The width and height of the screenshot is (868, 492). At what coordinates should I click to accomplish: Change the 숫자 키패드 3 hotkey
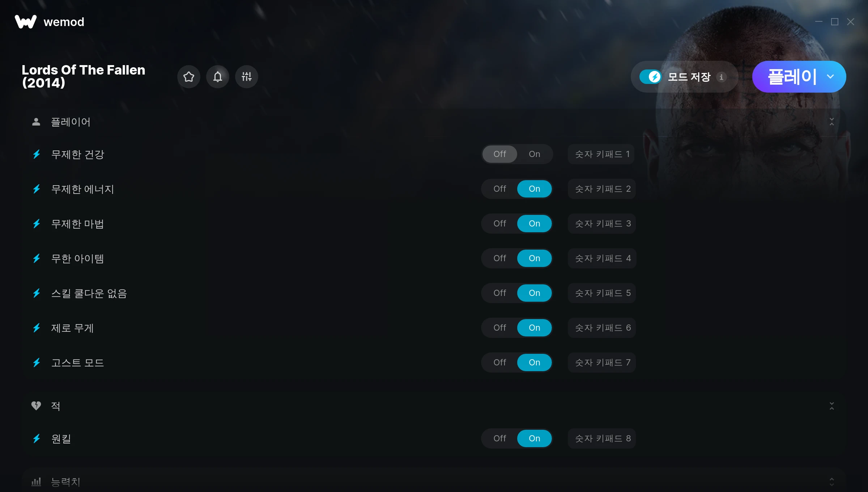(x=602, y=224)
